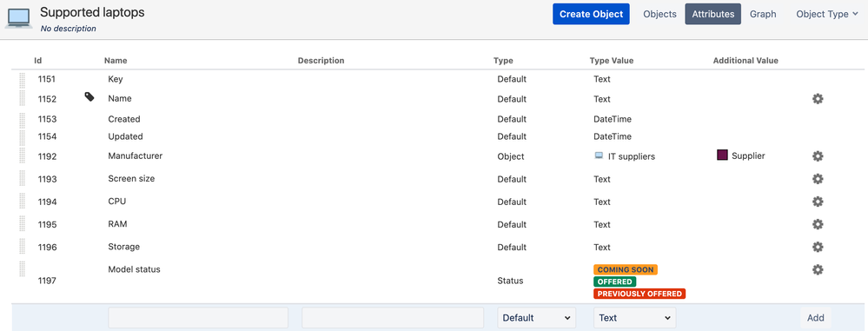
Task: Open gear settings for Model status attribute
Action: click(818, 269)
